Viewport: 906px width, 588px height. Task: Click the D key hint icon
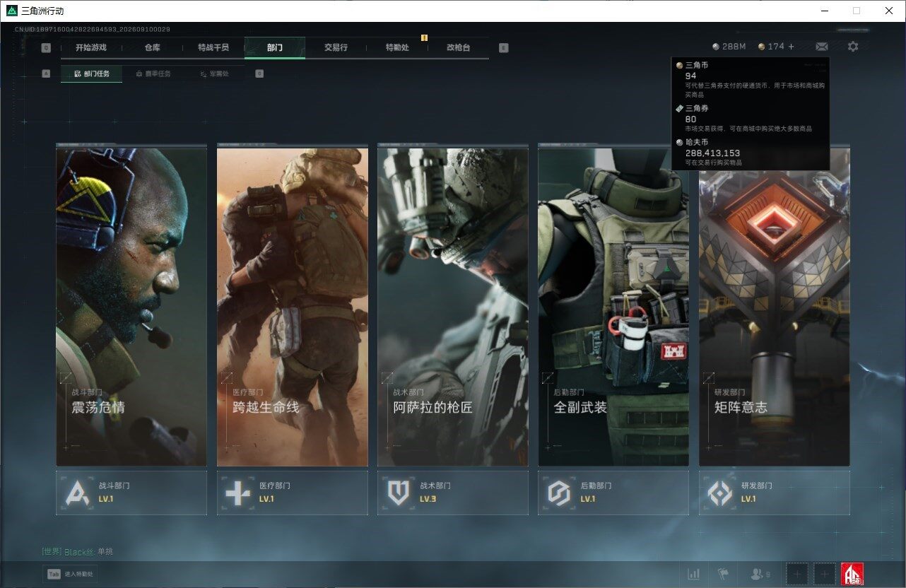(259, 73)
